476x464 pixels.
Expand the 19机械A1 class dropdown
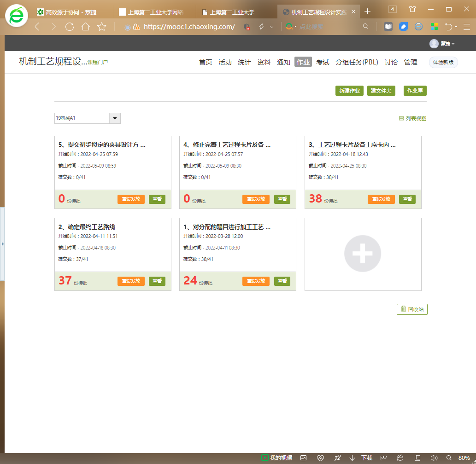point(115,118)
